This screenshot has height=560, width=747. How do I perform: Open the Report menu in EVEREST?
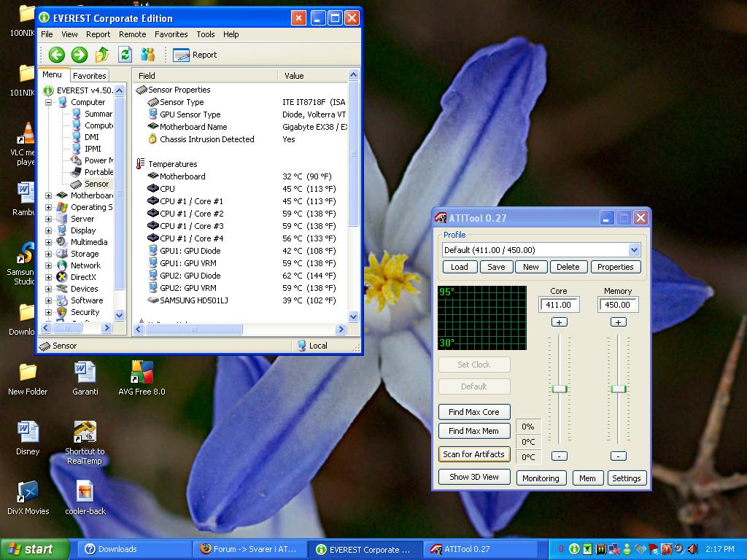[x=98, y=34]
